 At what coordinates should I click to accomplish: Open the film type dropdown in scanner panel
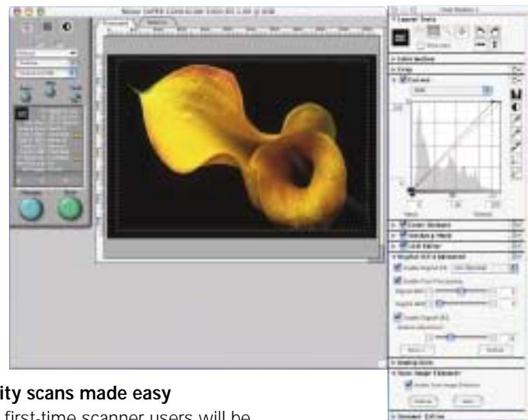click(46, 63)
